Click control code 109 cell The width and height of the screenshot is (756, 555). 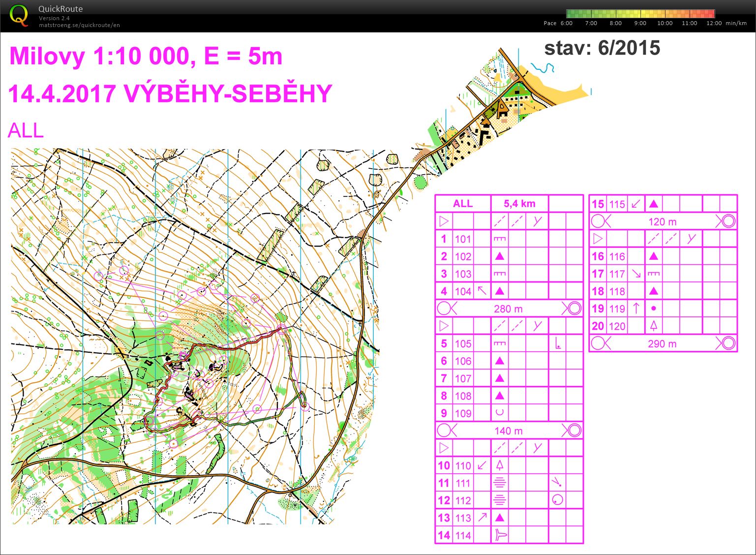[x=463, y=413]
